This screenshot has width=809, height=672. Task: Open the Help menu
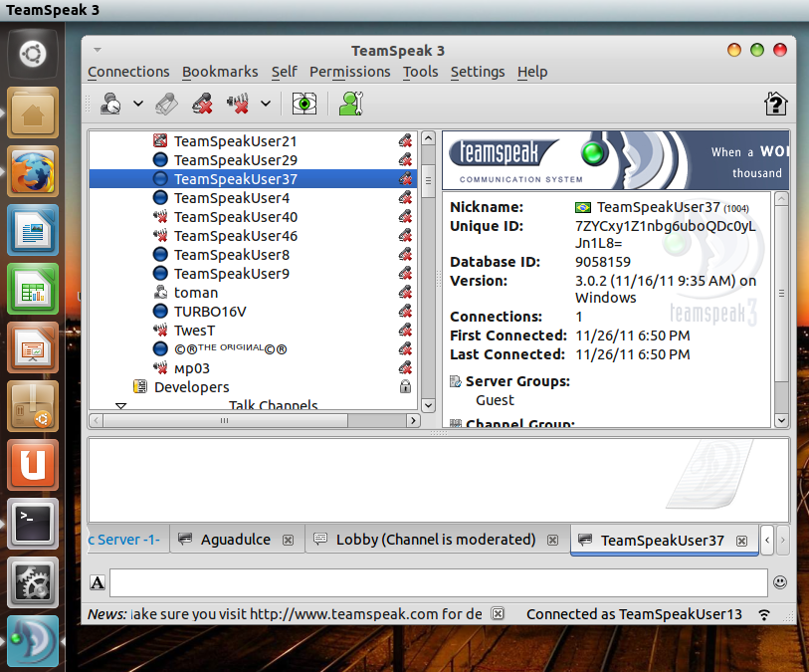coord(532,72)
